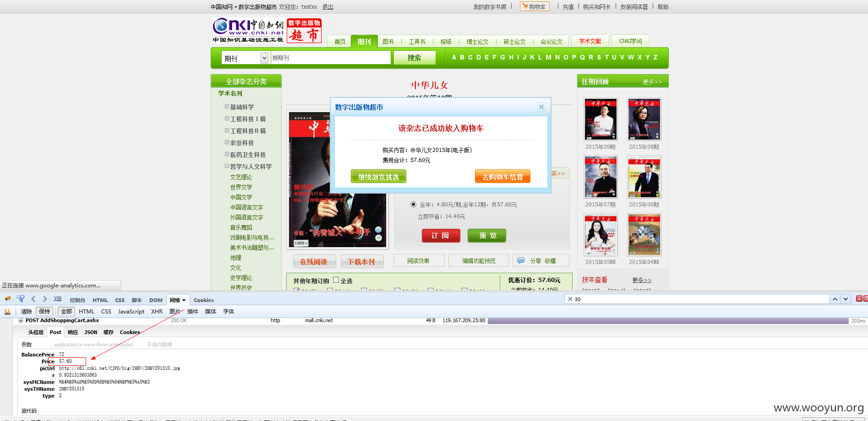This screenshot has height=421, width=868.
Task: Open the 更多>> link in 往期回顾
Action: click(652, 82)
